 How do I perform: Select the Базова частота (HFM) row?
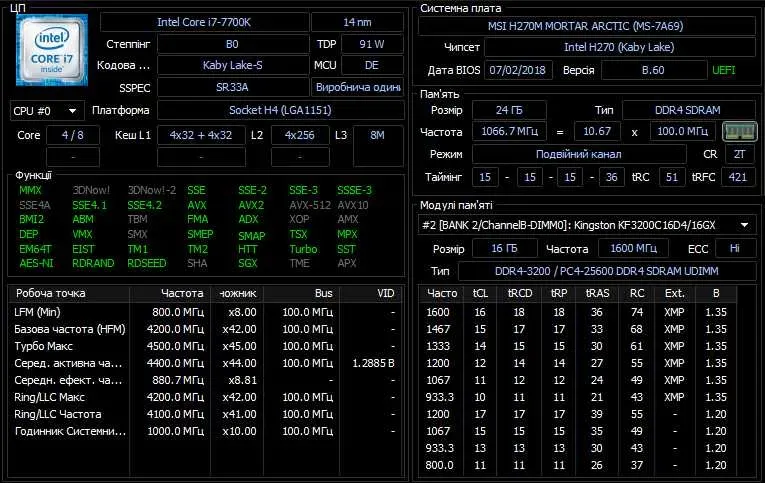point(206,329)
